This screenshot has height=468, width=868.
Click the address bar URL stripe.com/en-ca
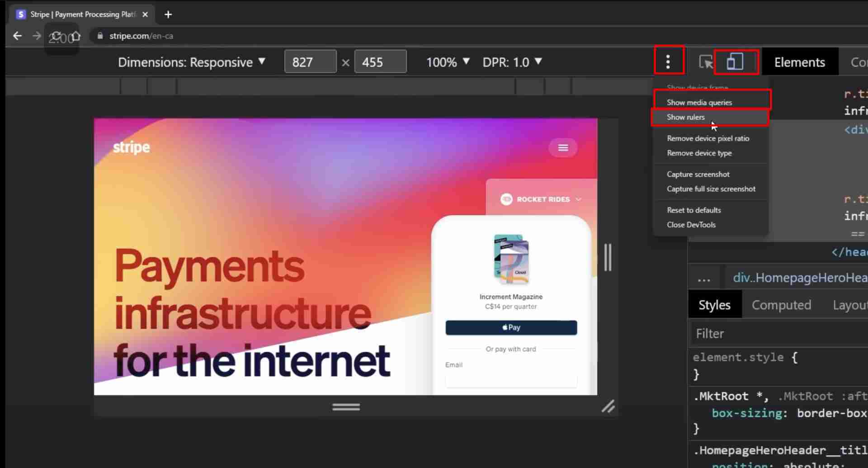pyautogui.click(x=141, y=36)
